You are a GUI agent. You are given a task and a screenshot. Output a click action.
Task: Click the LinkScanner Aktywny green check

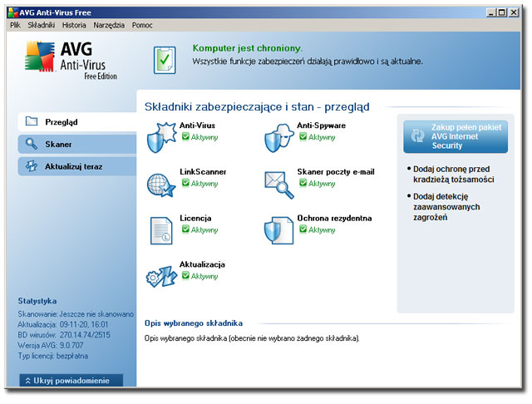(x=185, y=183)
